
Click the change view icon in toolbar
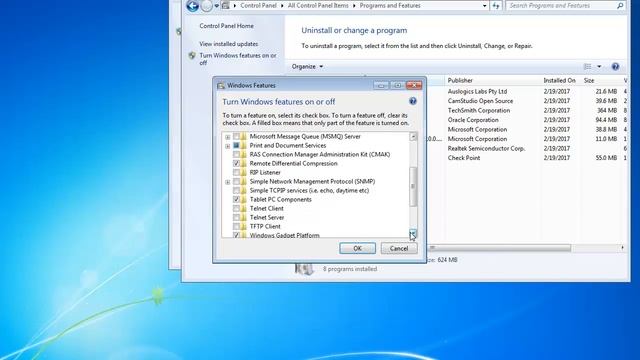(x=587, y=67)
